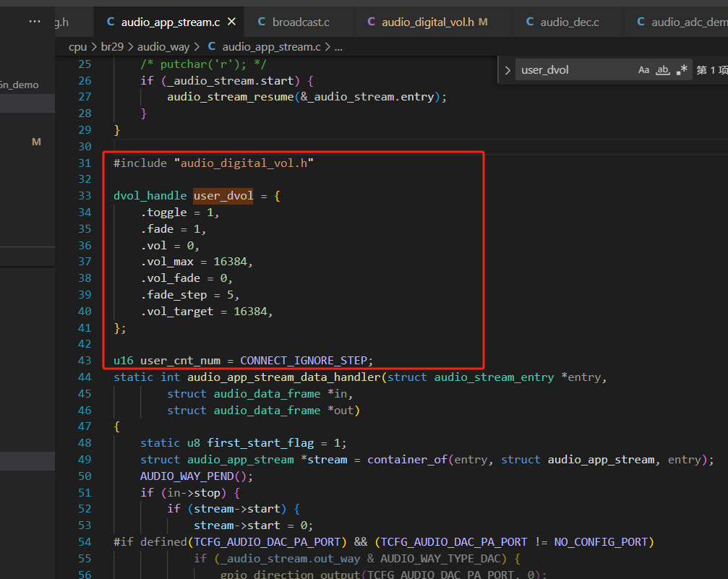Click the .vol_max field name in the code
The height and width of the screenshot is (579, 728).
point(167,262)
